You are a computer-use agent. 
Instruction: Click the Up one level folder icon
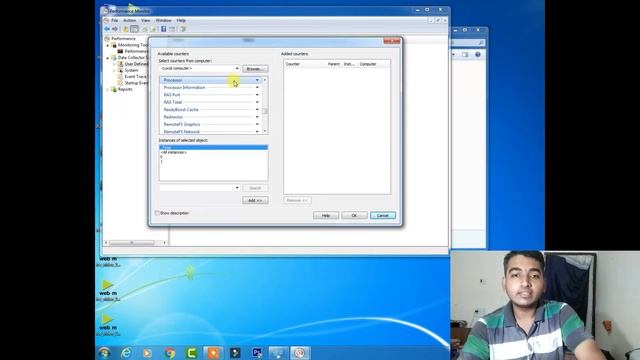tap(126, 29)
